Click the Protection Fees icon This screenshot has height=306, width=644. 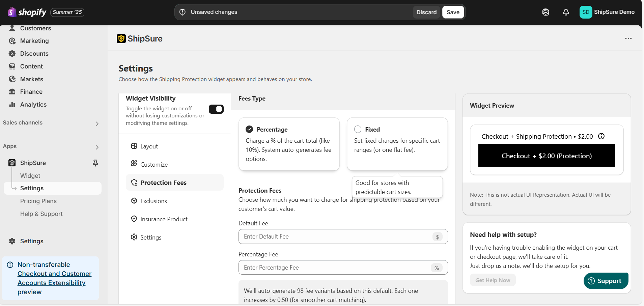pos(134,183)
